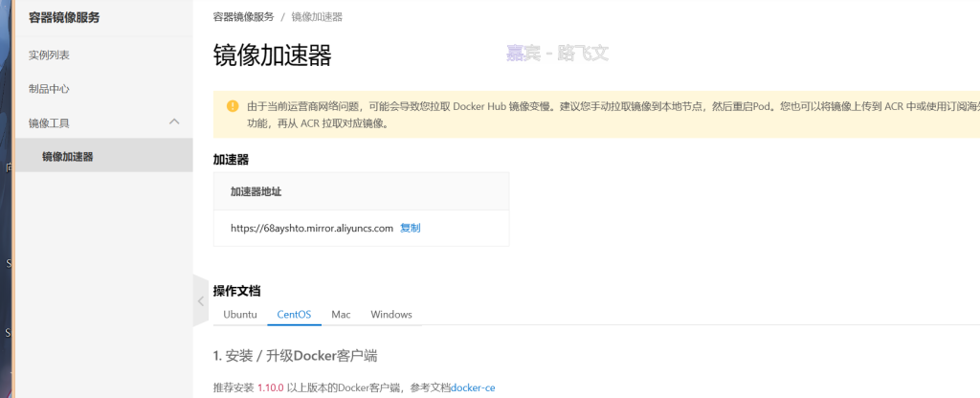The width and height of the screenshot is (980, 398).
Task: Click the 操作文档 section heading
Action: pyautogui.click(x=236, y=290)
